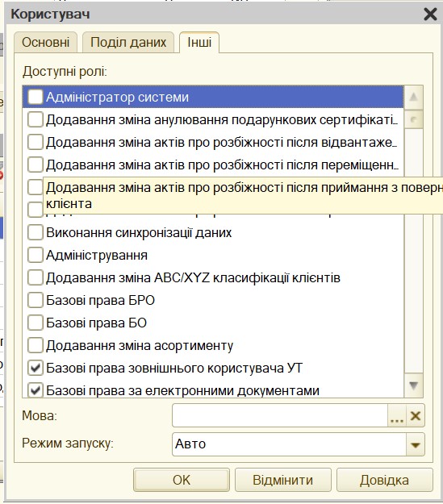Select the Виконання синхронізації даних row text

point(139,233)
